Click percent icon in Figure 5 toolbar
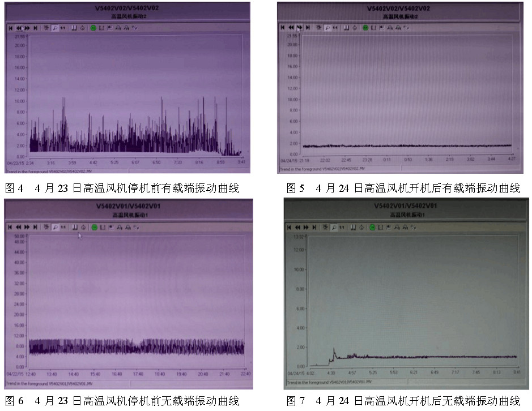532x411 pixels. click(406, 28)
